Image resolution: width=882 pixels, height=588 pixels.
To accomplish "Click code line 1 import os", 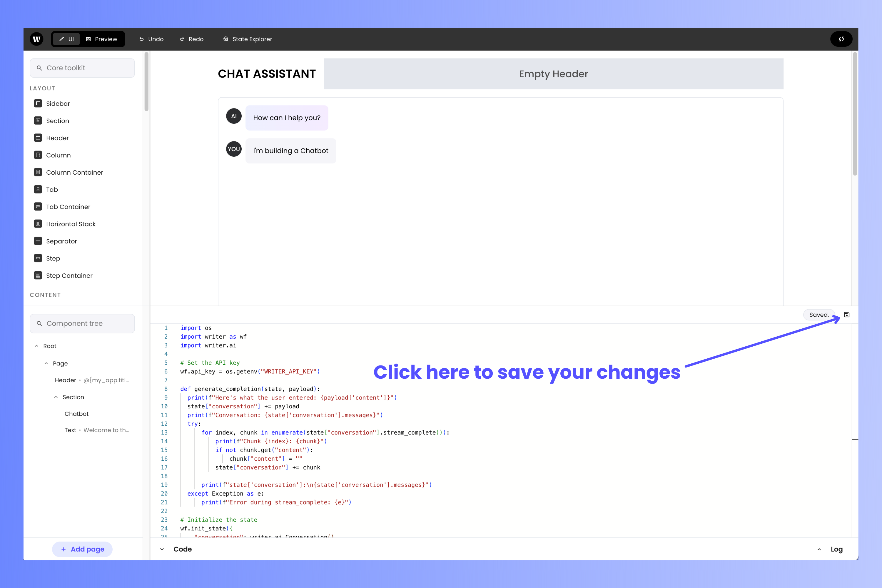I will click(196, 328).
